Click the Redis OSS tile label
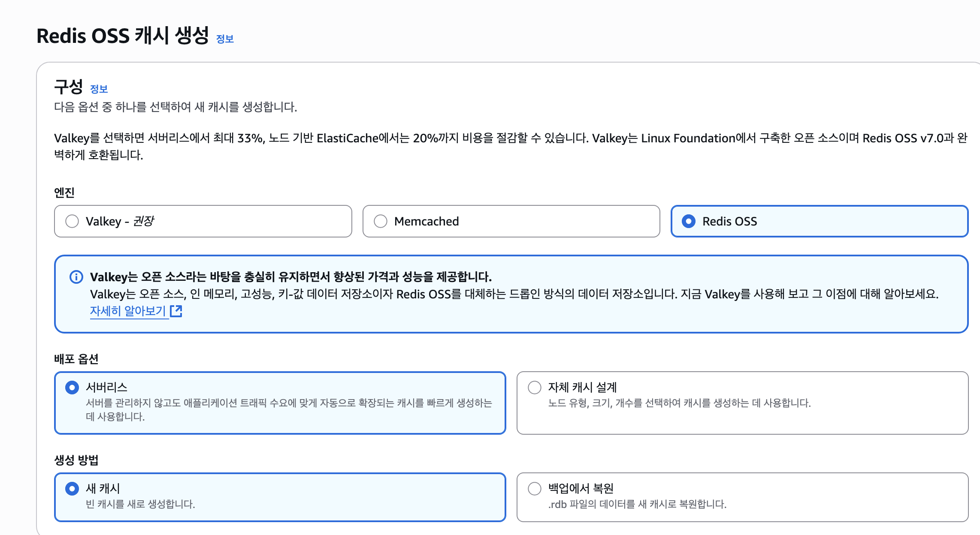The image size is (980, 535). pyautogui.click(x=729, y=221)
